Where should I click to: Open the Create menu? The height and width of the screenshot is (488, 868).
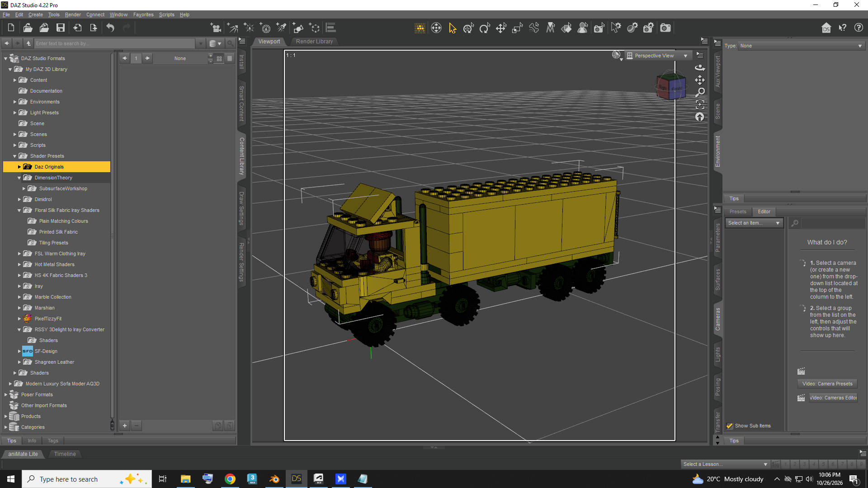coord(36,14)
